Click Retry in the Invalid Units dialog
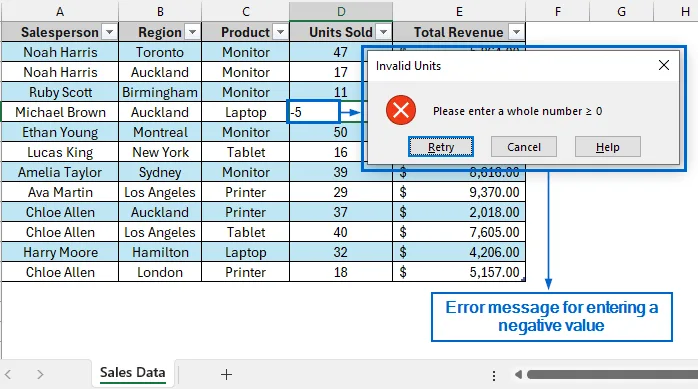 tap(441, 147)
